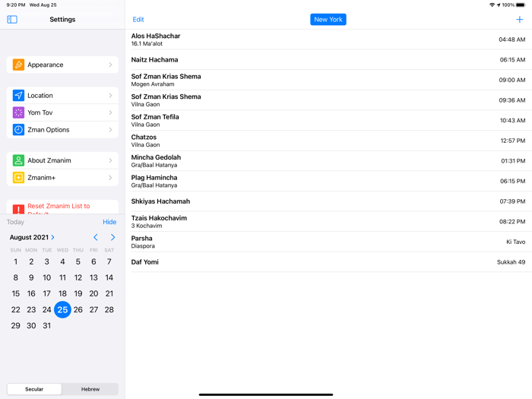Open the Appearance menu row

coord(62,65)
